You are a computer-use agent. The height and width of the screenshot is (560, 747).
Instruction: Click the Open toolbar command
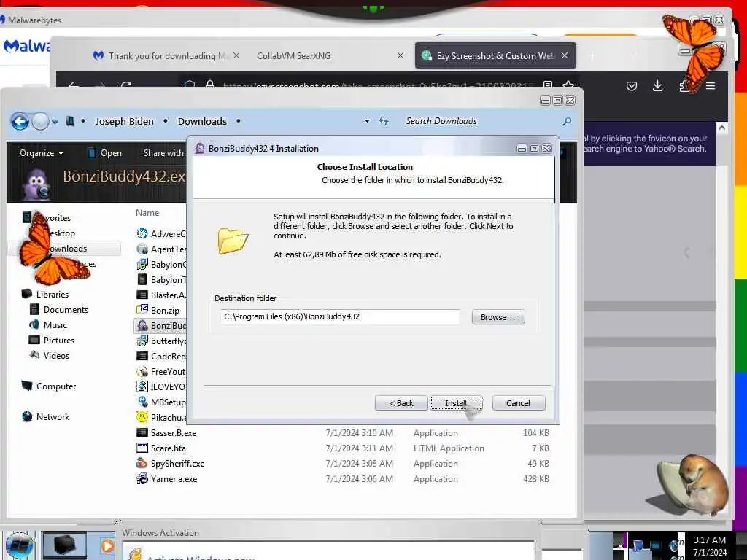point(105,153)
